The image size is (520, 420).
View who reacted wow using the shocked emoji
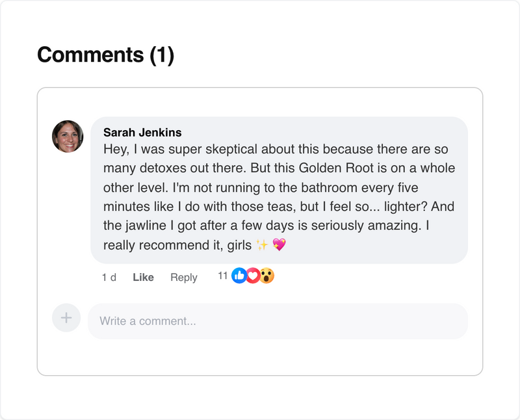pos(266,276)
